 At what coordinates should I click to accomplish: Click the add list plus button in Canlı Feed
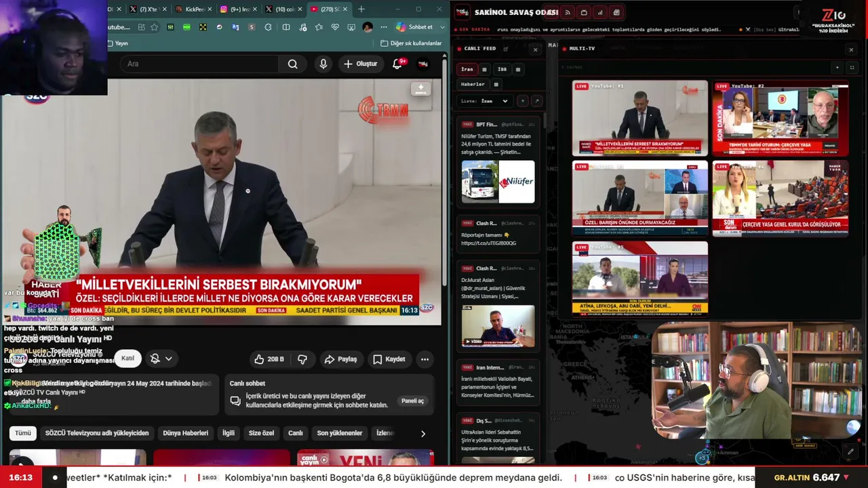522,101
